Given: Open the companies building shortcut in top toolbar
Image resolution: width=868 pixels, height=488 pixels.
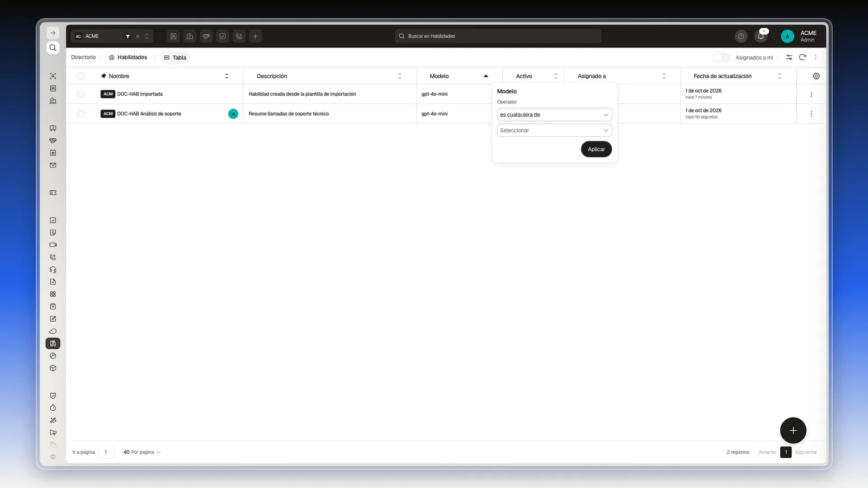Looking at the screenshot, I should pyautogui.click(x=190, y=36).
